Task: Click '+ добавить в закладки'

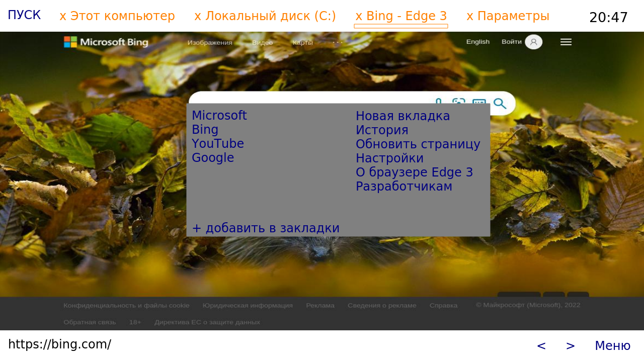Action: click(x=266, y=228)
